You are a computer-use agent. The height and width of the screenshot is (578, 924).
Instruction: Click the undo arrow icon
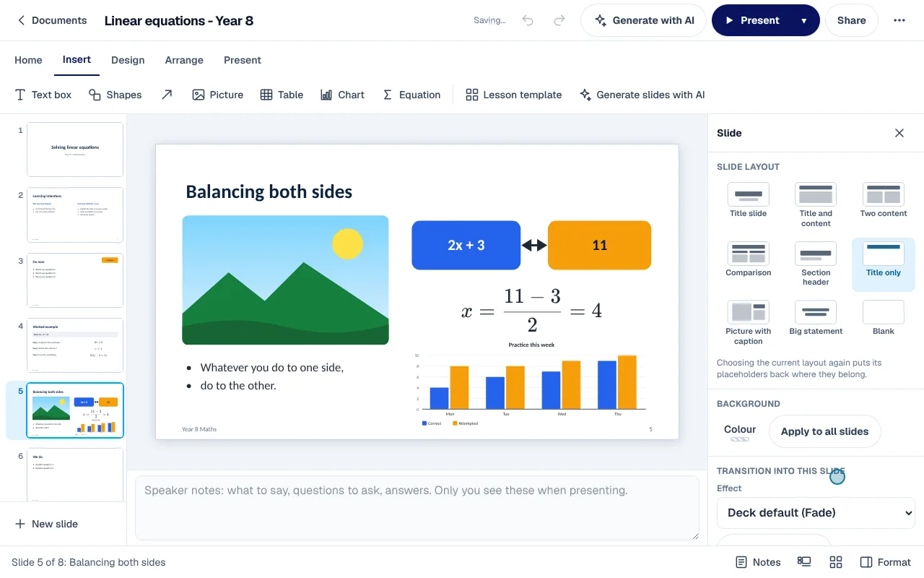(x=528, y=20)
